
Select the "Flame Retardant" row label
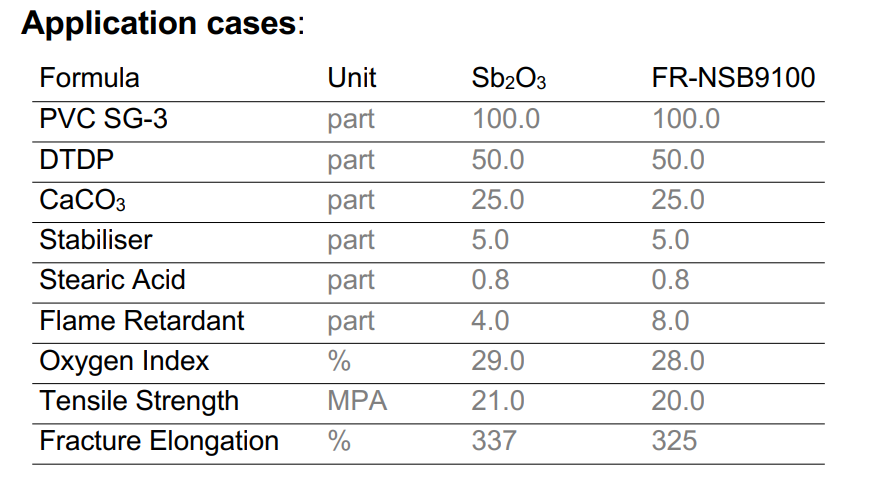[142, 321]
